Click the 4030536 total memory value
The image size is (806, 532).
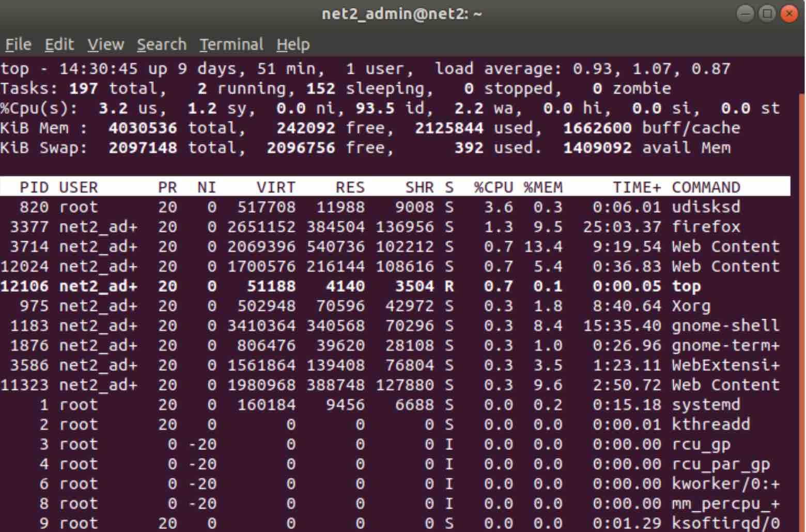click(x=143, y=128)
